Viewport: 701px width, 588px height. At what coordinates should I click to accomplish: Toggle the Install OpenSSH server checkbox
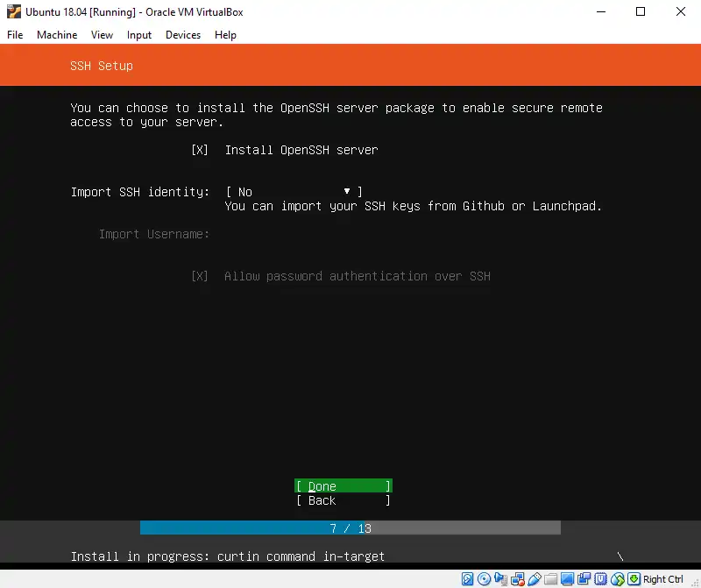click(x=200, y=150)
